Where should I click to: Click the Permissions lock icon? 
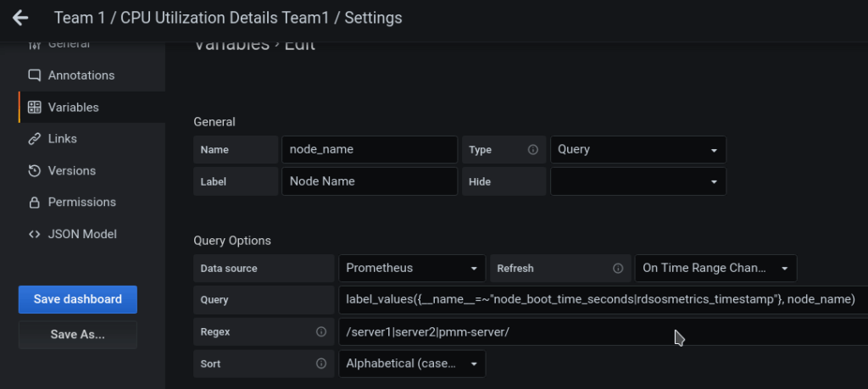click(x=34, y=203)
